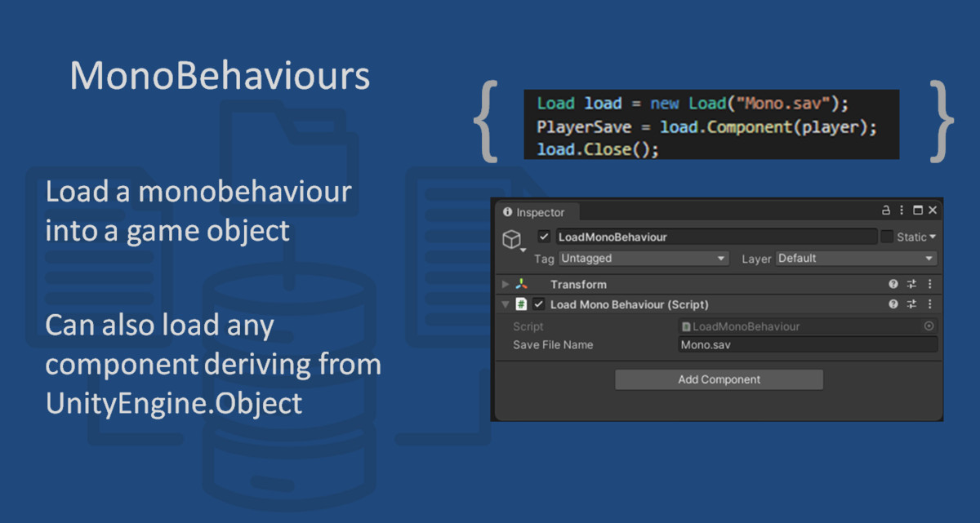The height and width of the screenshot is (523, 980).
Task: Enable the Static checkbox
Action: (887, 237)
